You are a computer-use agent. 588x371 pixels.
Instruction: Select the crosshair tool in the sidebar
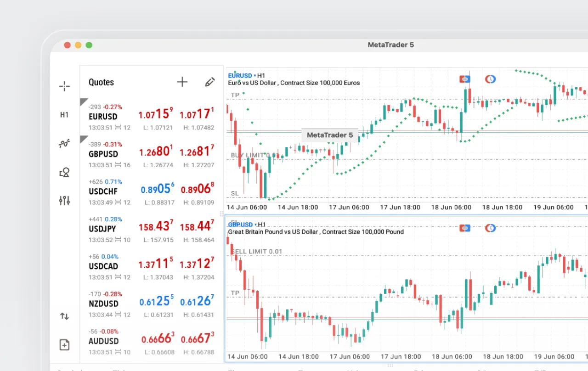(x=64, y=86)
